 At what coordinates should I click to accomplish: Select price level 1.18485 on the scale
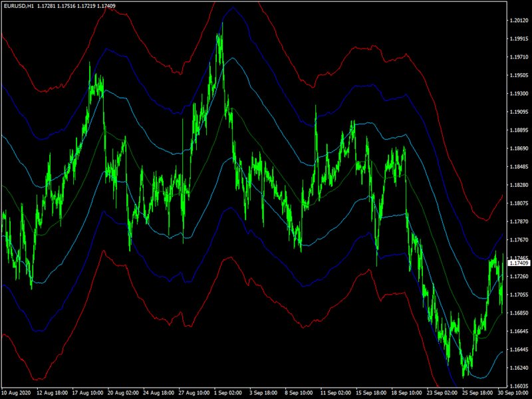[519, 167]
